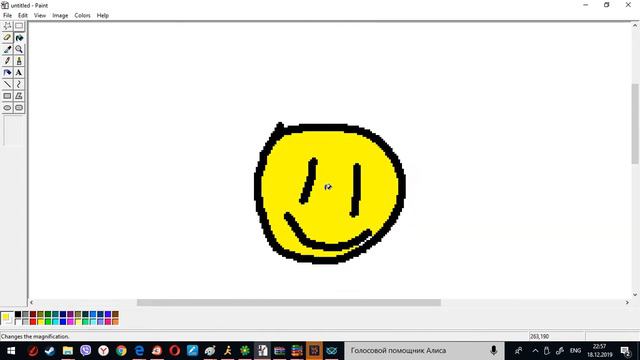Choose the straight Line tool
The width and height of the screenshot is (640, 360).
pos(7,84)
